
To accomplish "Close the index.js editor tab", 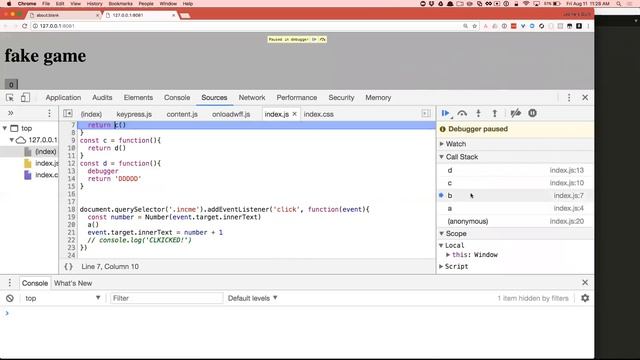I will click(x=294, y=114).
